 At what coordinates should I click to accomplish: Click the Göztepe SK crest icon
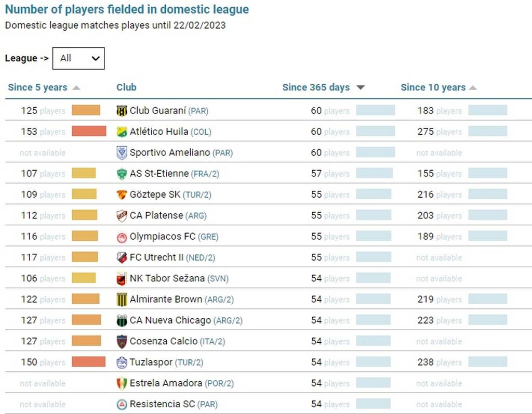(x=122, y=195)
